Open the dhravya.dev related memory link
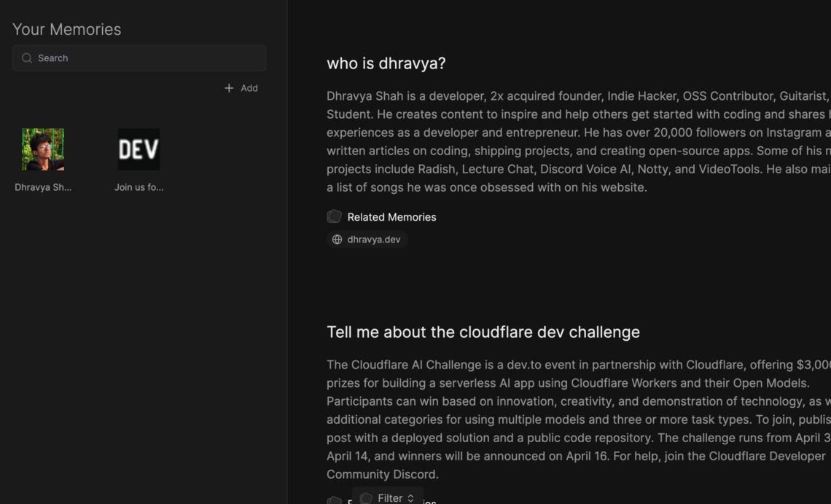 373,240
